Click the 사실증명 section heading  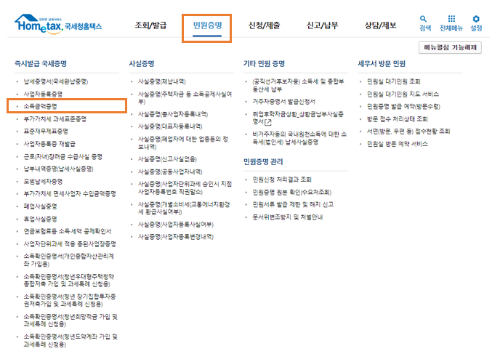pos(141,63)
